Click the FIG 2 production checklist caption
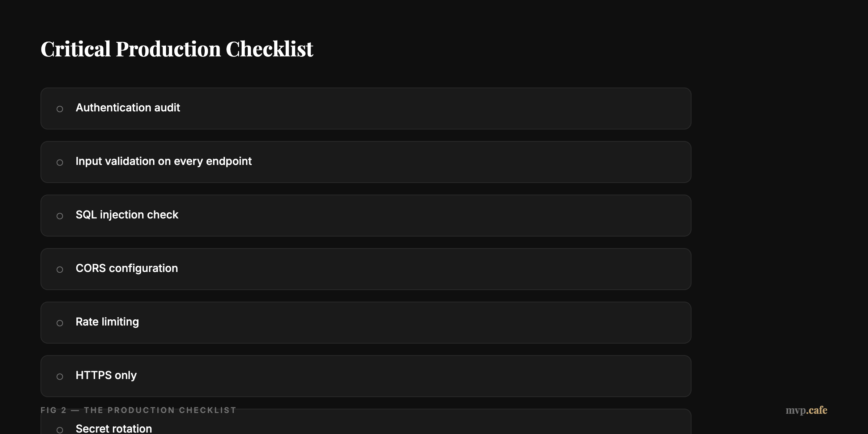 tap(138, 410)
